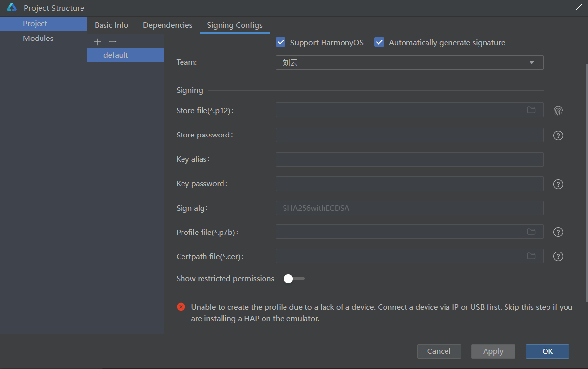Add a new signing config with plus icon
The width and height of the screenshot is (588, 369).
pyautogui.click(x=98, y=42)
